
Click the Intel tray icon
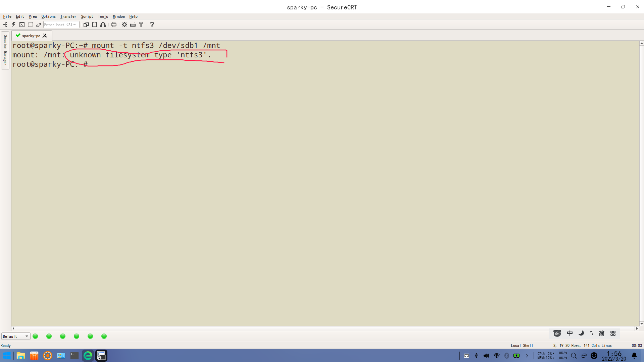[x=584, y=356]
